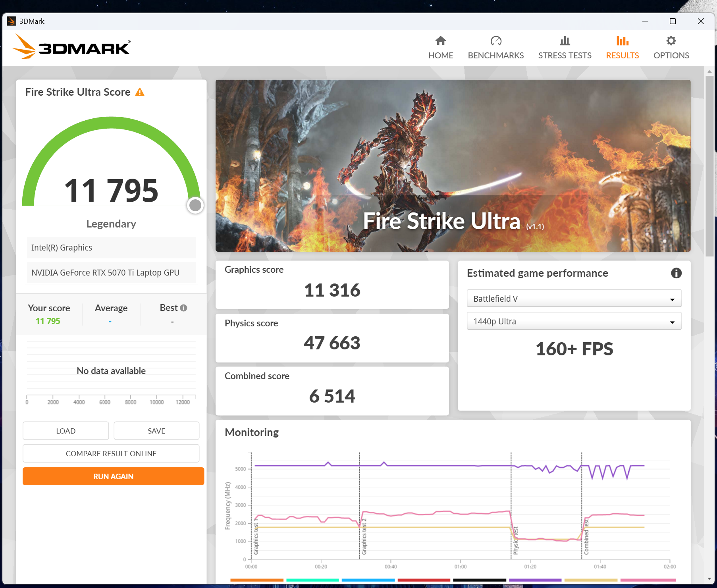Click the LOAD button
The image size is (717, 588).
pos(66,431)
